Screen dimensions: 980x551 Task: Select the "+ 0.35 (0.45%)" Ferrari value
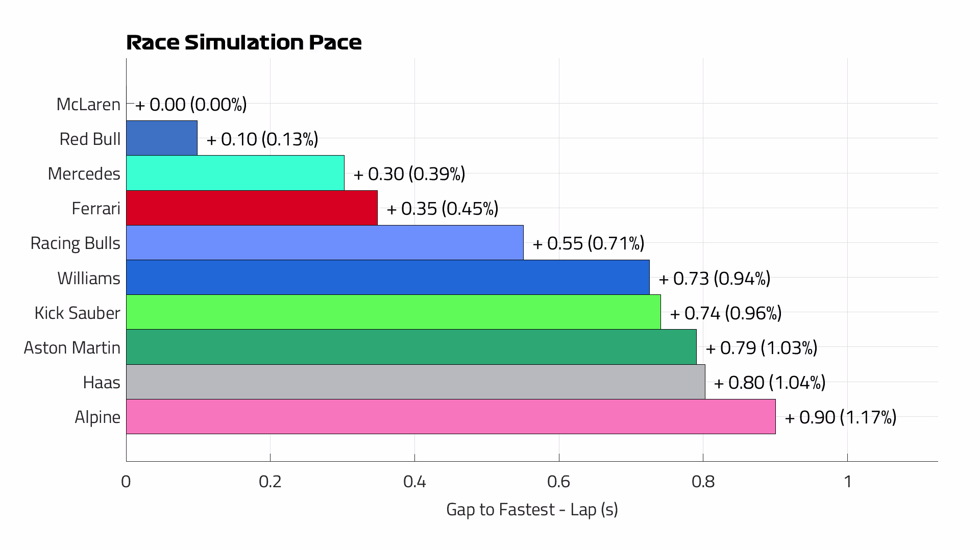pos(442,208)
